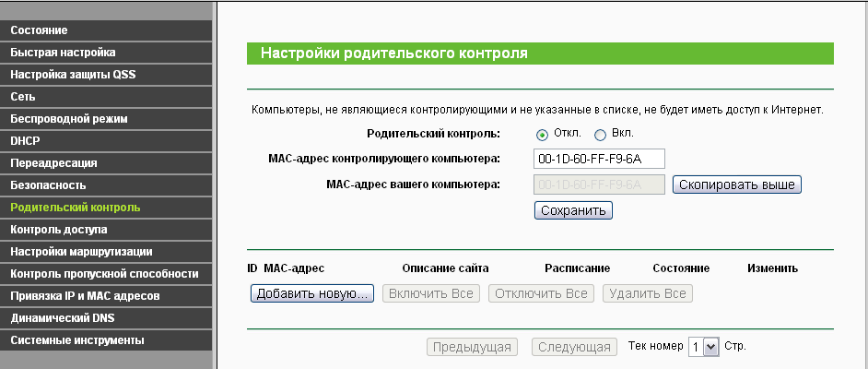Click the controlling computer MAC address field
The width and height of the screenshot is (868, 369).
tap(599, 159)
